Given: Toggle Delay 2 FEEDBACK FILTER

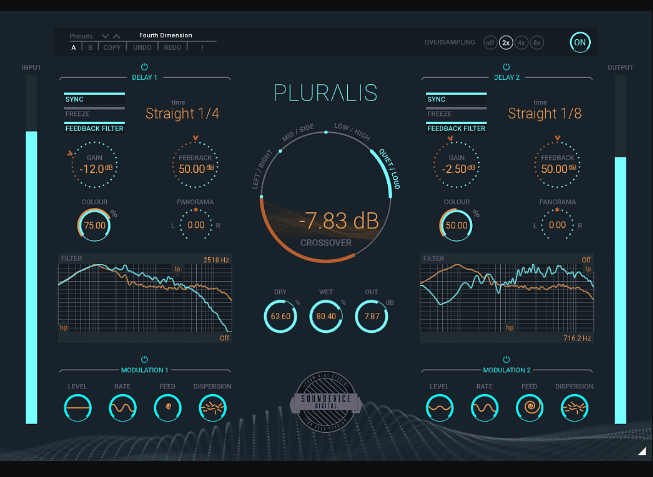Looking at the screenshot, I should pyautogui.click(x=456, y=127).
